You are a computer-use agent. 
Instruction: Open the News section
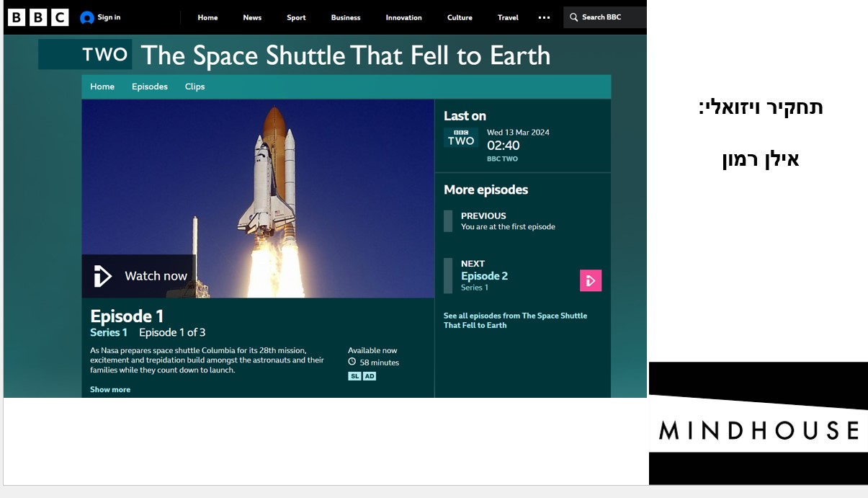click(252, 17)
